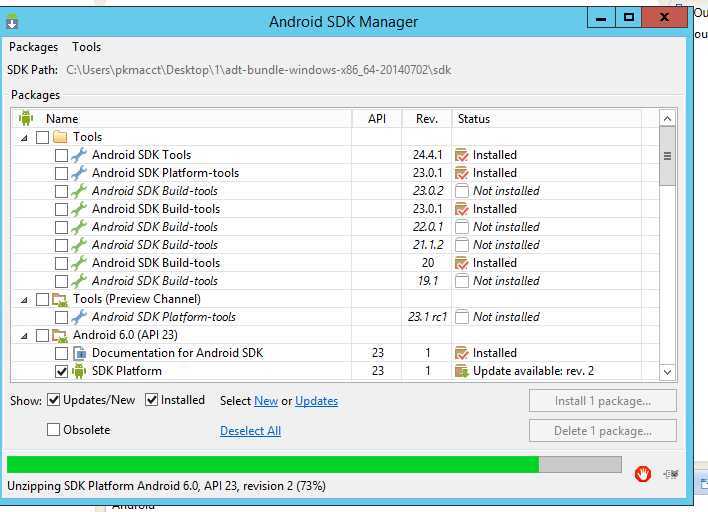This screenshot has width=708, height=512.
Task: Click the Select Updates link
Action: pyautogui.click(x=317, y=401)
